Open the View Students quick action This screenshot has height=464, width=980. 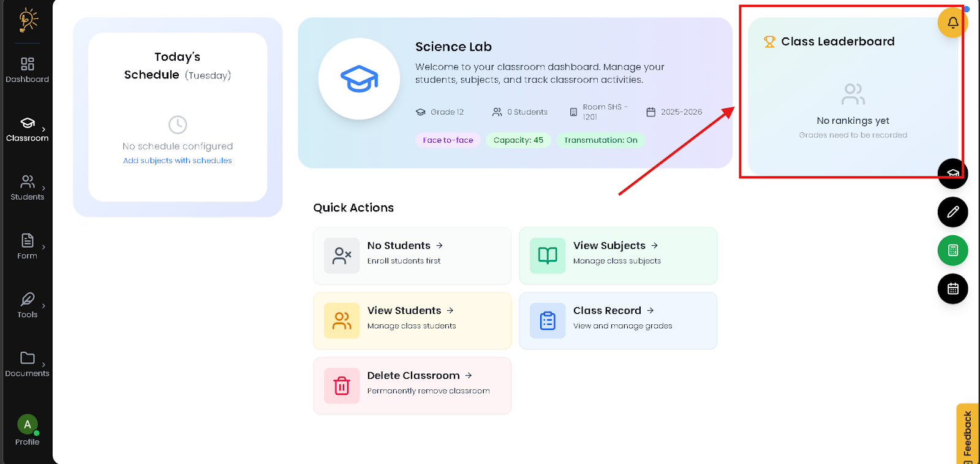[412, 318]
